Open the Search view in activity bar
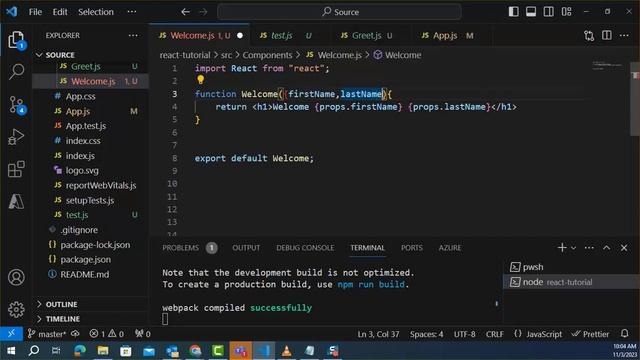The width and height of the screenshot is (640, 360). (x=16, y=72)
